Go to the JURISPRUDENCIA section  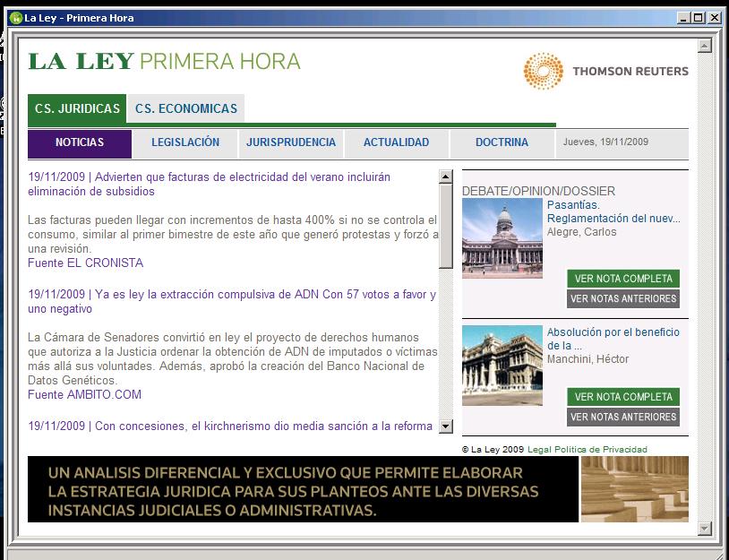coord(291,143)
